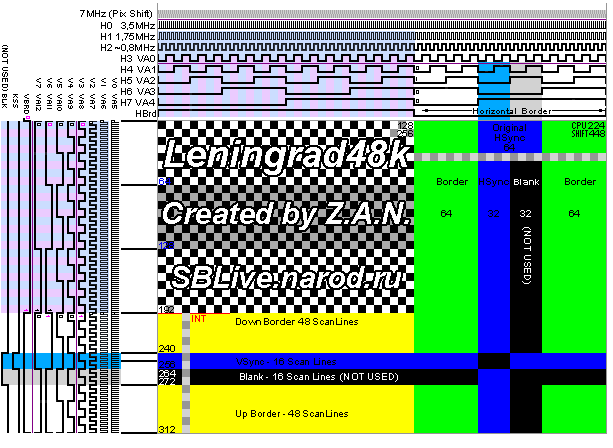
Task: Click scanline number 312 marker
Action: click(x=167, y=429)
